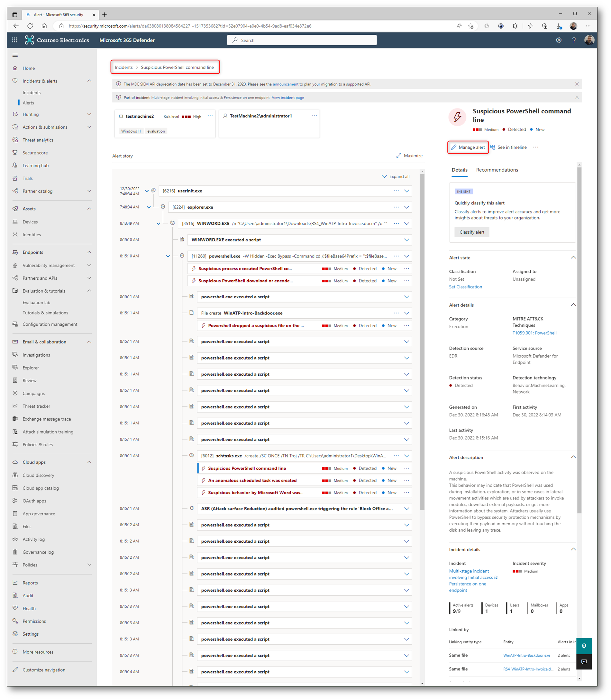Open the WinATP-Intro-Backdoor.exe entity link
The height and width of the screenshot is (700, 611).
526,655
